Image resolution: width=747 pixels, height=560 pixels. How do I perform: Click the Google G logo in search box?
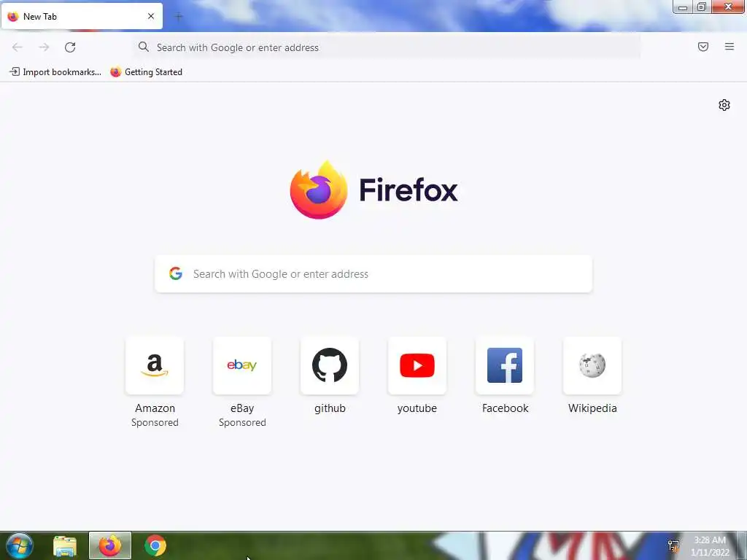click(x=176, y=273)
